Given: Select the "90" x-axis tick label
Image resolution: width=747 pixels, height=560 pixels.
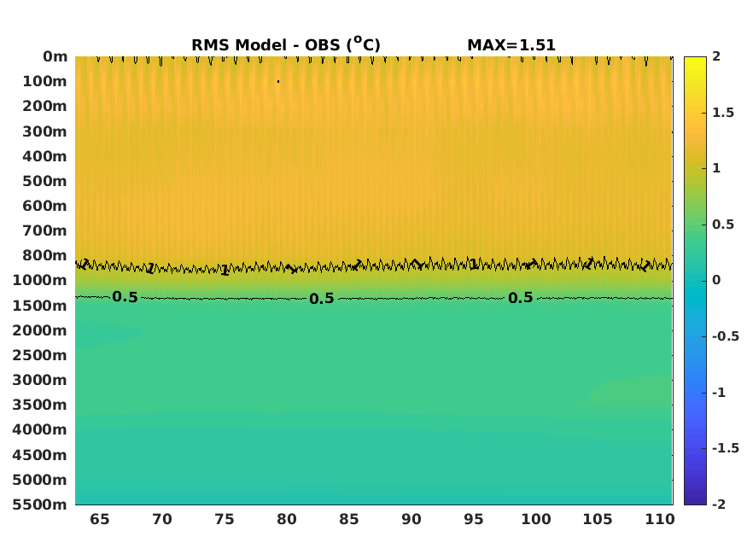Looking at the screenshot, I should (411, 519).
